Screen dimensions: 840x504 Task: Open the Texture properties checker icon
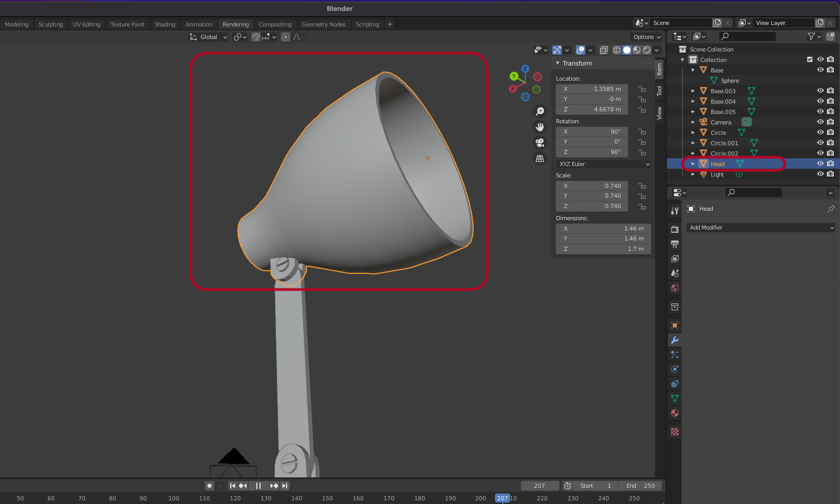675,432
